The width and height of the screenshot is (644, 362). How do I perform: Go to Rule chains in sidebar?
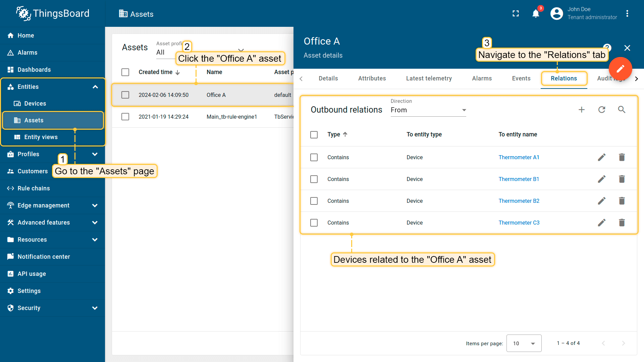point(34,188)
